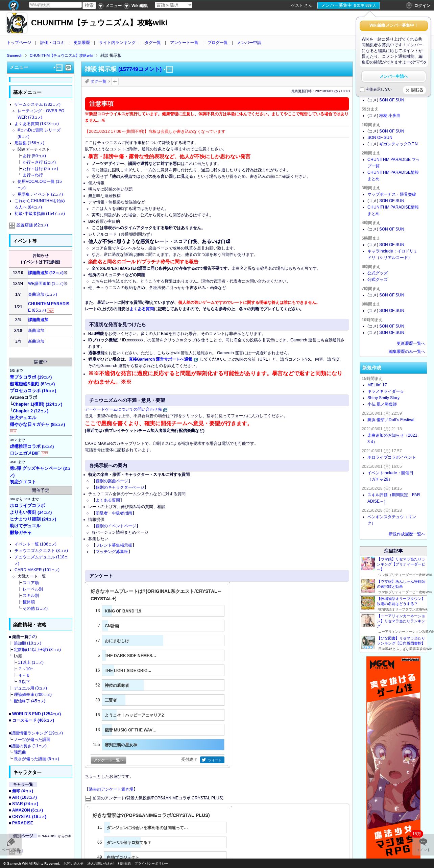The width and height of the screenshot is (434, 868).
Task: Open the 評価・口コミ nav tab
Action: 52,43
